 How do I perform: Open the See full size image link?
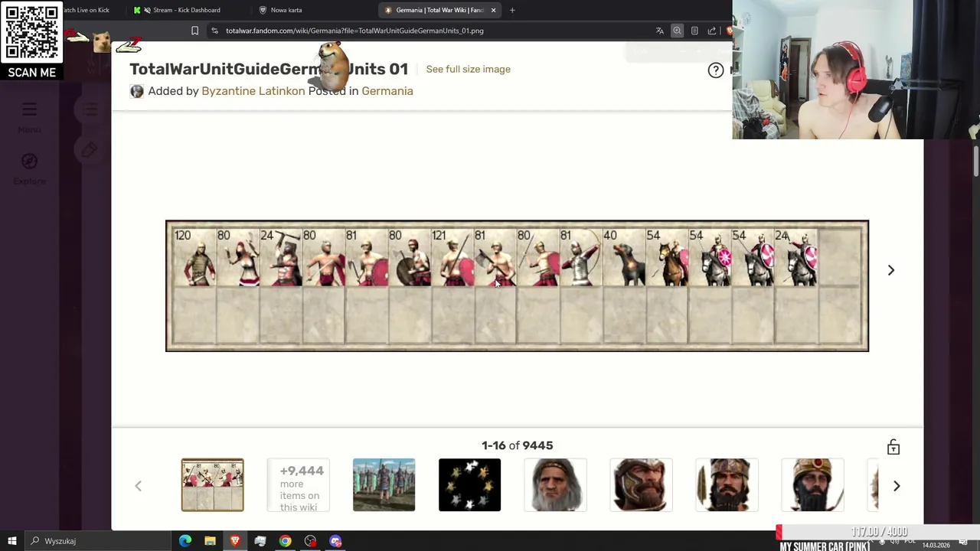tap(468, 69)
